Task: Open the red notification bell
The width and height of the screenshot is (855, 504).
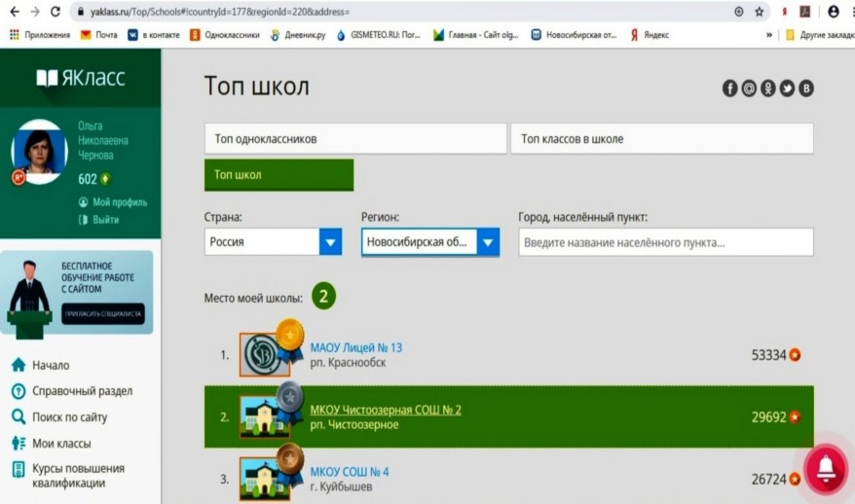Action: click(x=826, y=468)
